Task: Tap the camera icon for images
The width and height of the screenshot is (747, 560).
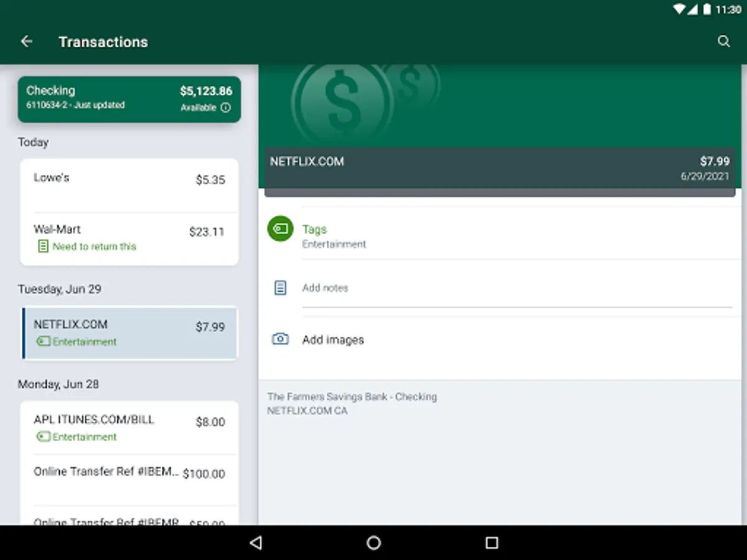Action: click(x=280, y=339)
